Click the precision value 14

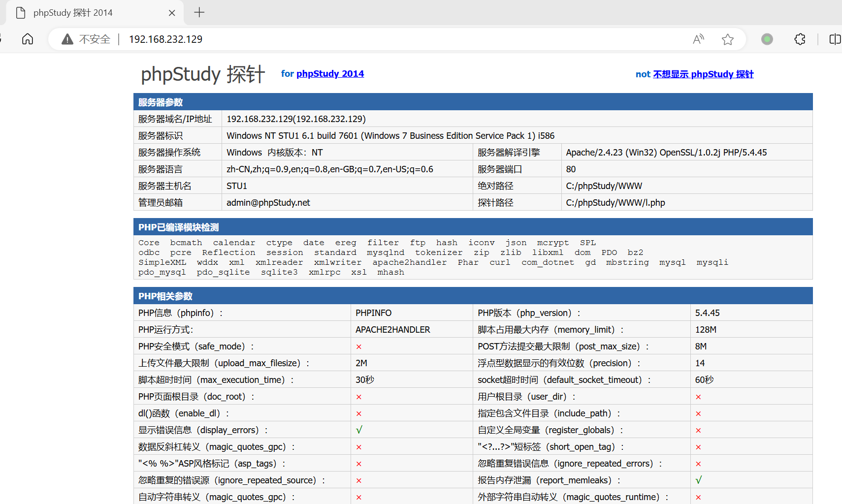pyautogui.click(x=700, y=363)
